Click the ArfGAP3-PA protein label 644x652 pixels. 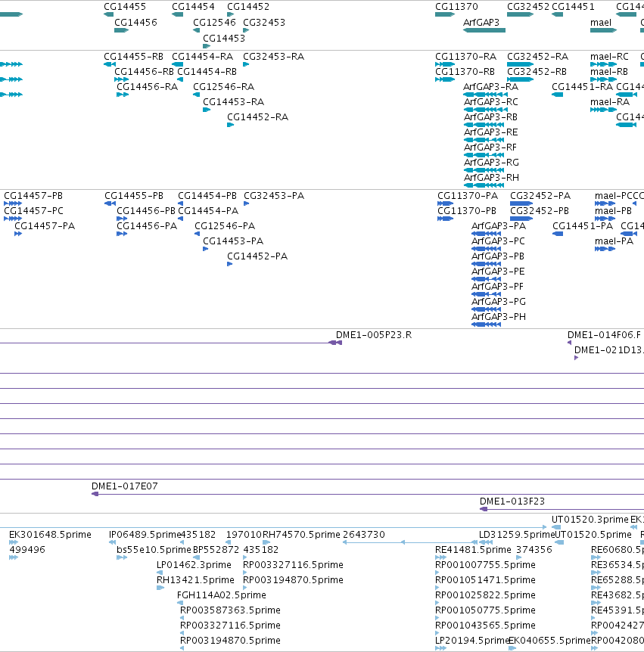pyautogui.click(x=499, y=226)
